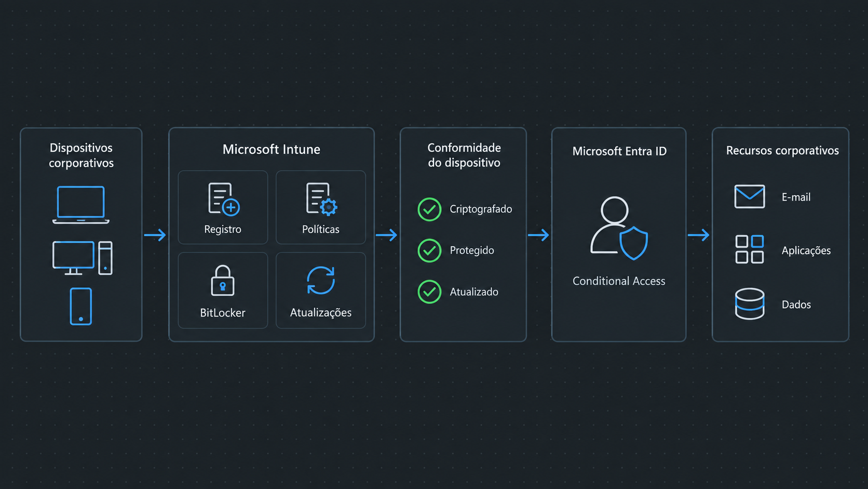
Task: Click the green check beside Criptografado
Action: 429,209
